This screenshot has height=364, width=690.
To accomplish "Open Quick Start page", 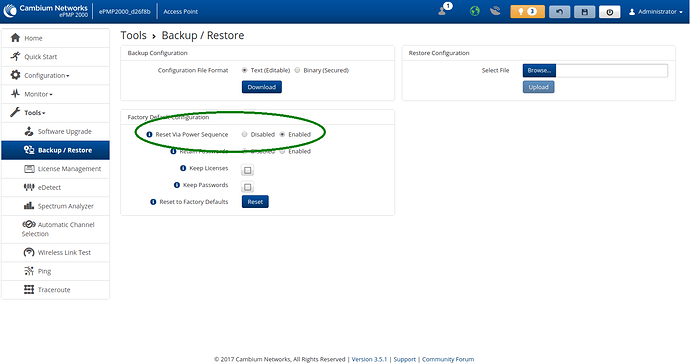I will 55,57.
